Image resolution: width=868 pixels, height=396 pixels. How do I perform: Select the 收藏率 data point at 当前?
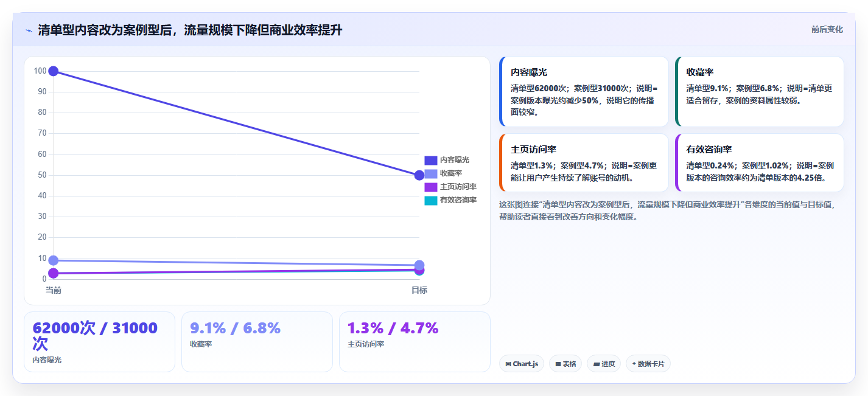pyautogui.click(x=54, y=260)
